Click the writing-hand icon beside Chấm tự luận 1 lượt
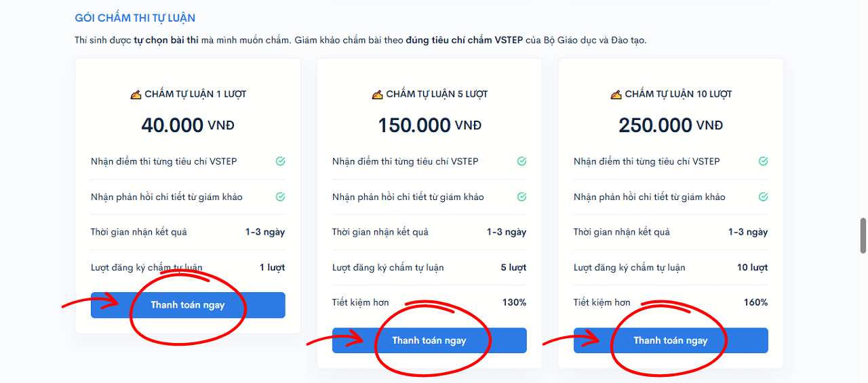This screenshot has height=383, width=868. click(136, 94)
